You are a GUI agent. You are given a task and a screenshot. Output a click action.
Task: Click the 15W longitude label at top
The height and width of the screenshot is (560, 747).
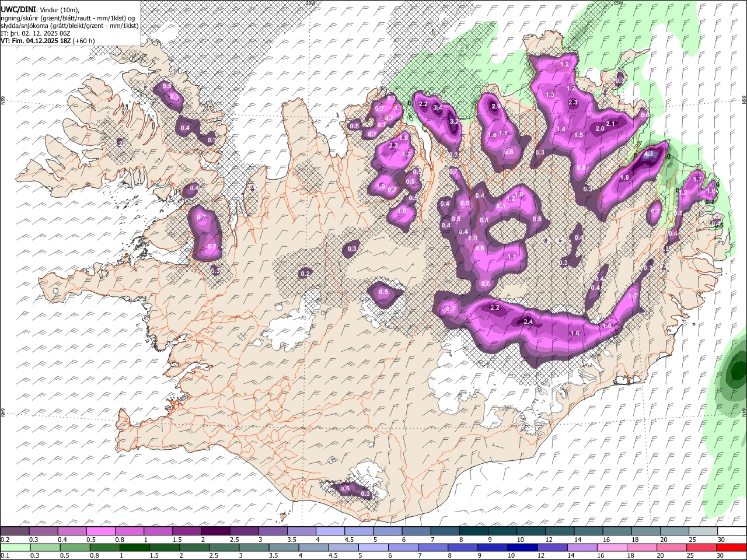(619, 3)
